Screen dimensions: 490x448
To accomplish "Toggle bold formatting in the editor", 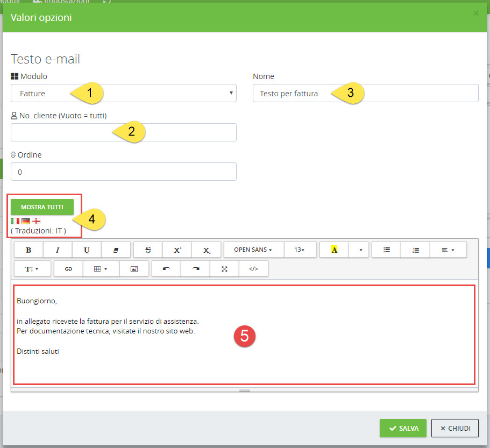I will tap(29, 250).
